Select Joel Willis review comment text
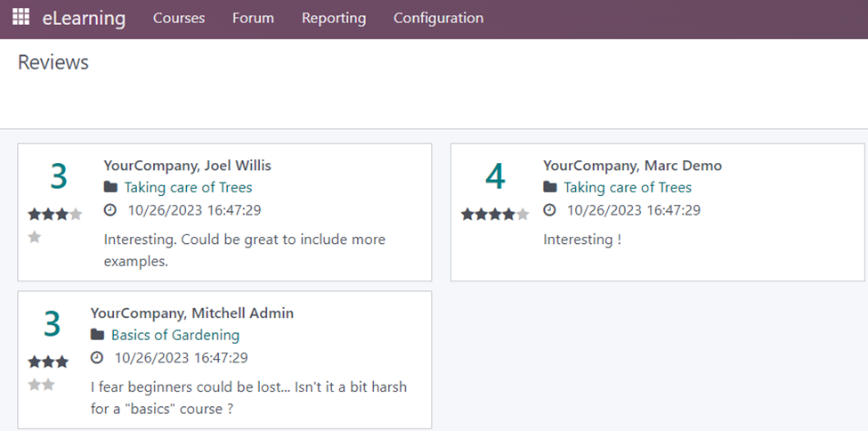Image resolution: width=868 pixels, height=431 pixels. click(x=244, y=250)
